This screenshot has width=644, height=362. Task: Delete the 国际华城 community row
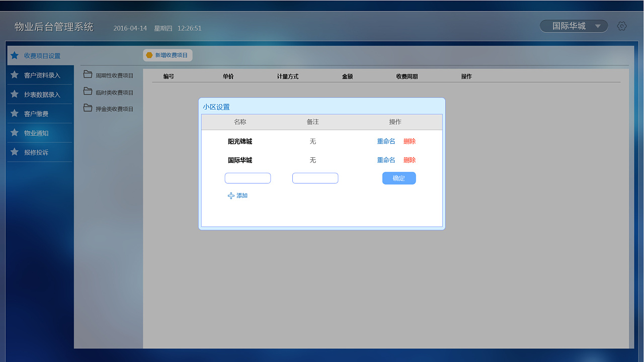click(x=410, y=160)
